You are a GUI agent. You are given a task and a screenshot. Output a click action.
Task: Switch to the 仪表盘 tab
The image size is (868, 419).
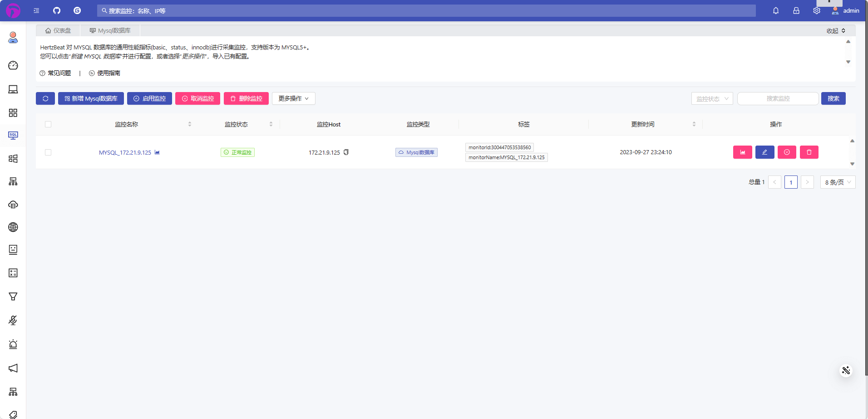coord(58,30)
